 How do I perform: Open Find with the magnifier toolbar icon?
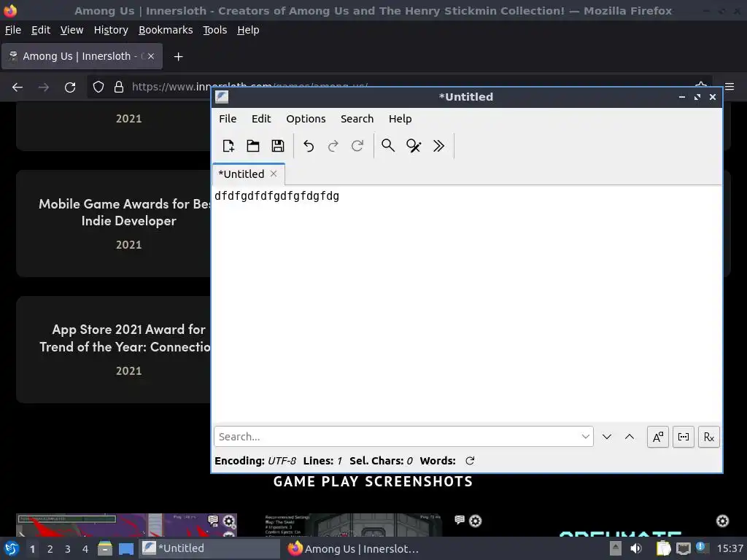click(388, 146)
